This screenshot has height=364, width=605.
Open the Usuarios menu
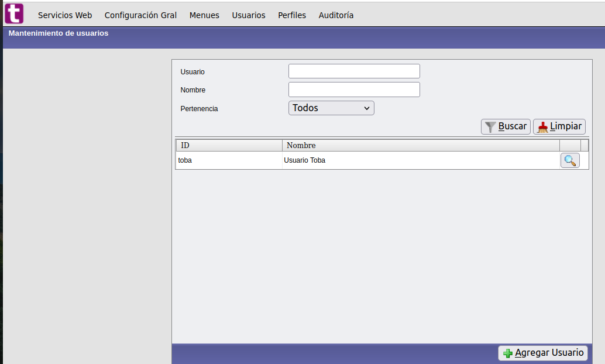coord(248,15)
